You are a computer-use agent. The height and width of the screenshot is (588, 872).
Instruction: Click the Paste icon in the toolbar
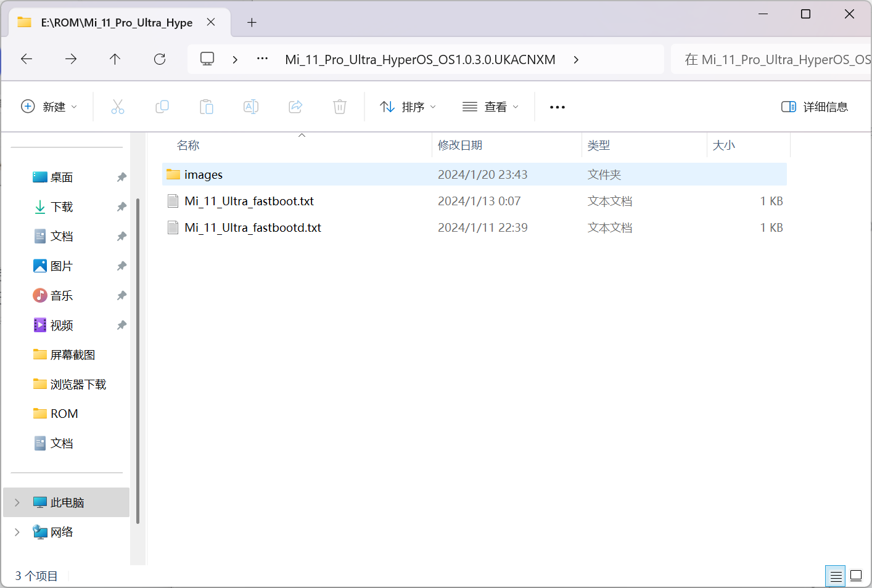pyautogui.click(x=207, y=106)
